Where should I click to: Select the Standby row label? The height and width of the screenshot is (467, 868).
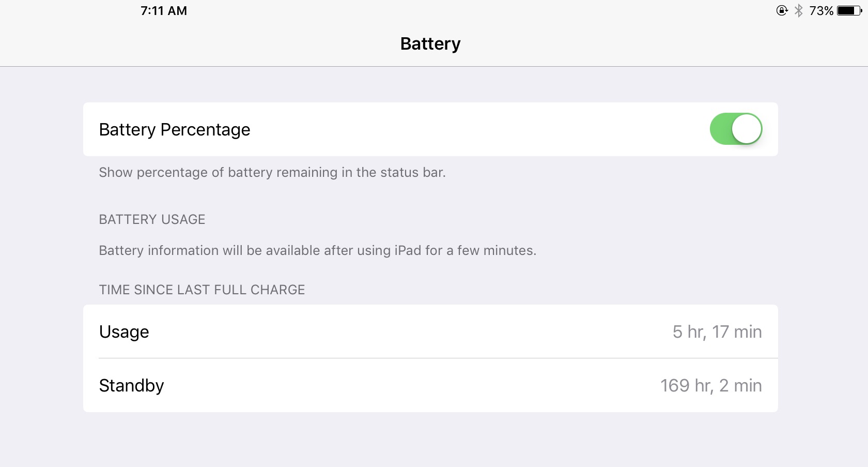(131, 385)
